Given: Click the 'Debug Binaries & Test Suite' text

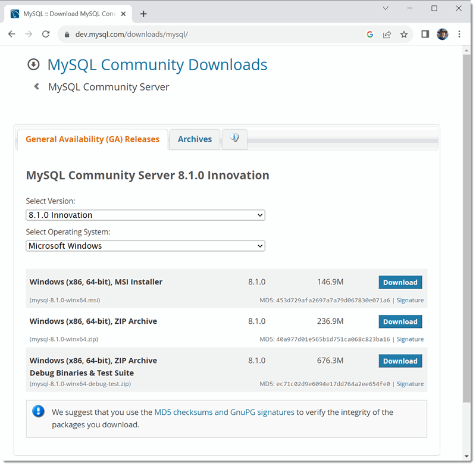Looking at the screenshot, I should (82, 373).
